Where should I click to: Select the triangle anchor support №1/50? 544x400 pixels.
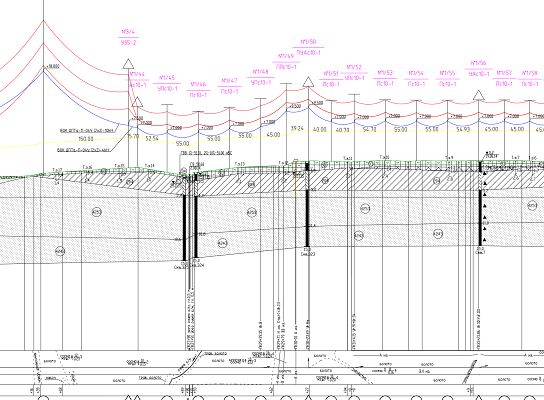308,82
